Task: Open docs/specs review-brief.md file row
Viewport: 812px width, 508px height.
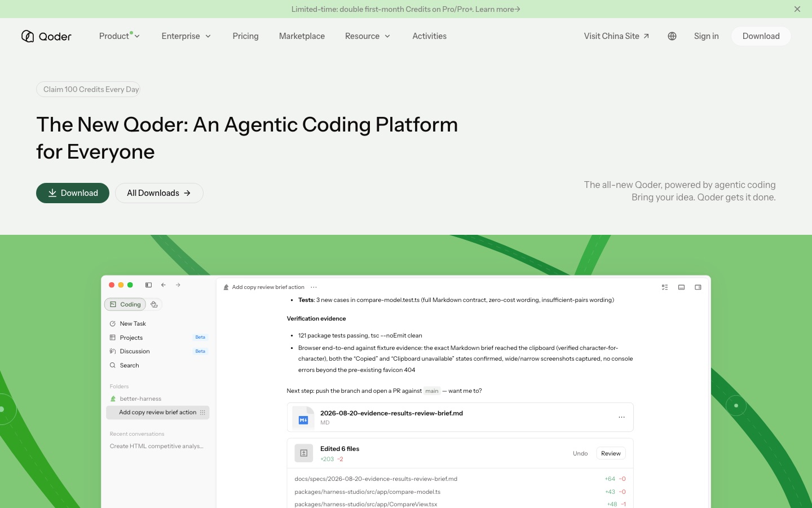Action: click(460, 479)
